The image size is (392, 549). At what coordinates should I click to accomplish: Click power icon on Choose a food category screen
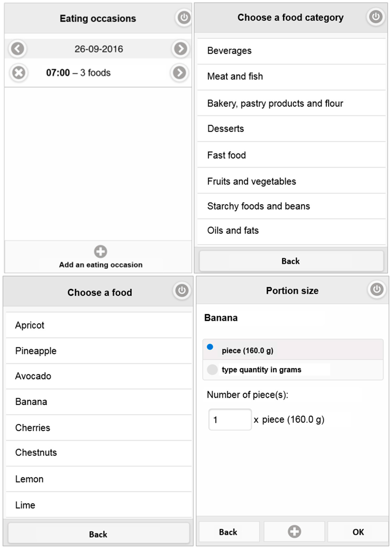tap(376, 16)
